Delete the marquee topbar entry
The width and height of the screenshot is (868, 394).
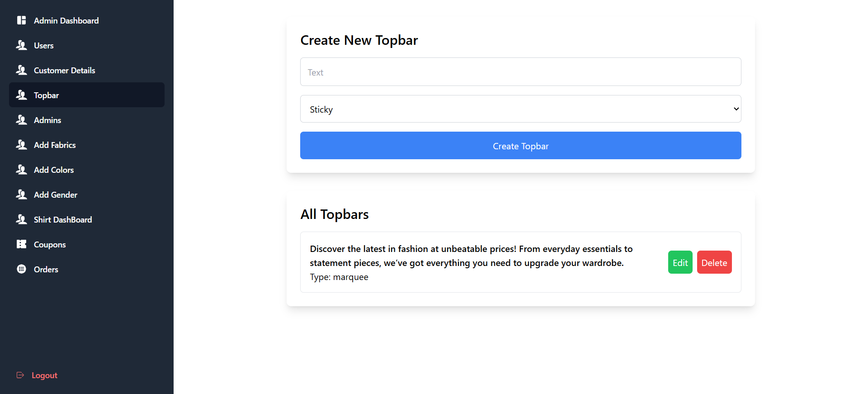714,262
